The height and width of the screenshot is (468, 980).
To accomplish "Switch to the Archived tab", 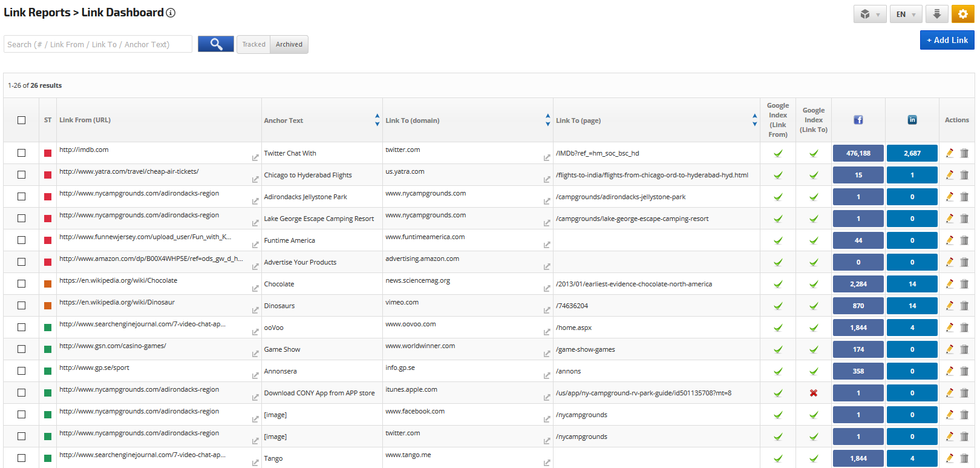I will pos(289,44).
